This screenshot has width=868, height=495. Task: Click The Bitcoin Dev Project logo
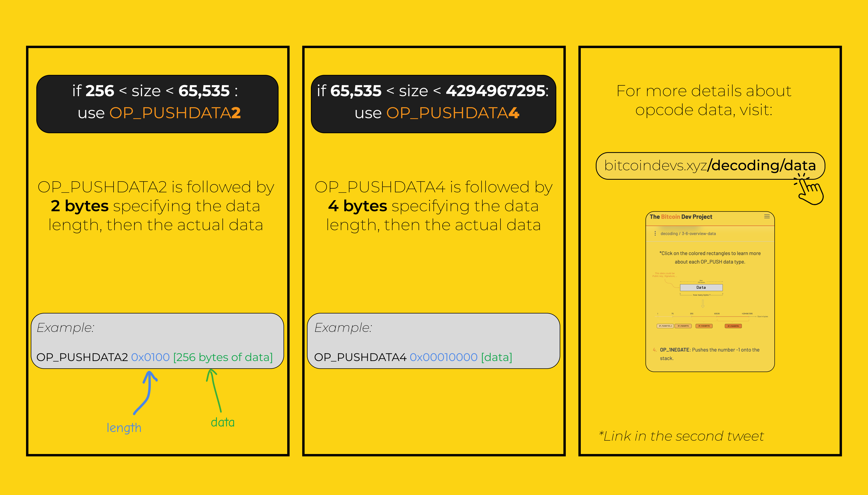[x=681, y=217]
